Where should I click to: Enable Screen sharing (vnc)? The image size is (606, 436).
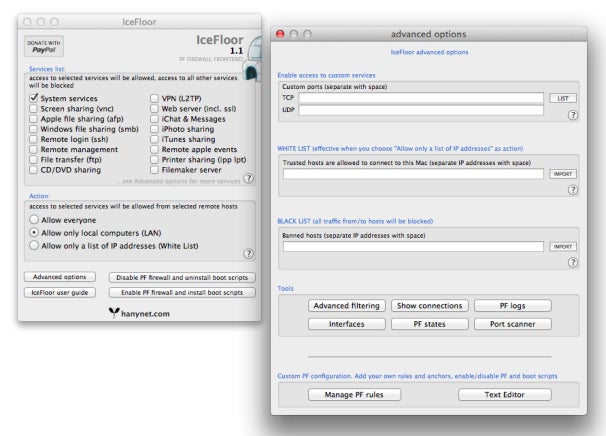34,109
